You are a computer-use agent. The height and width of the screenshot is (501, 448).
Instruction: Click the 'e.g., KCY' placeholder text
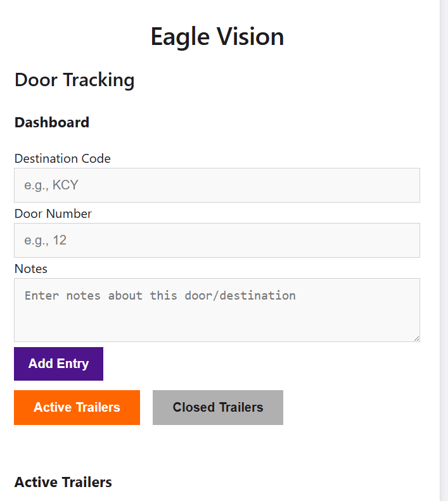coord(51,185)
